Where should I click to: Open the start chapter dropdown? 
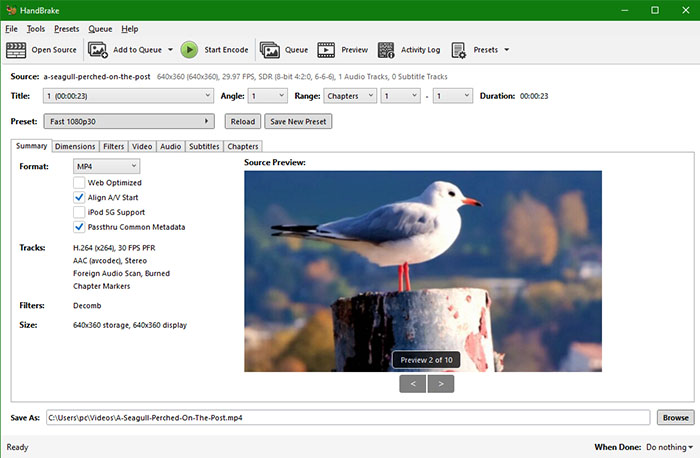(x=400, y=96)
